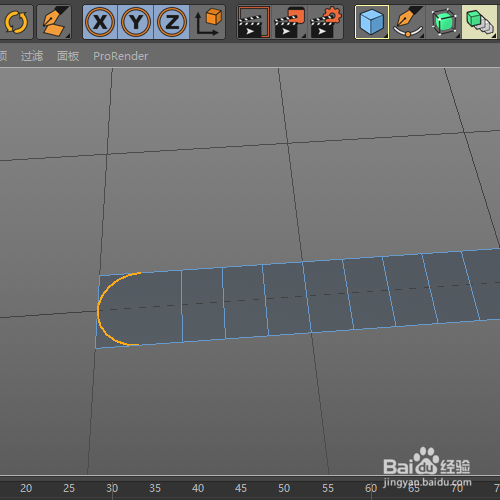Open the recent tools pen icon
This screenshot has height=500, width=500.
point(54,22)
